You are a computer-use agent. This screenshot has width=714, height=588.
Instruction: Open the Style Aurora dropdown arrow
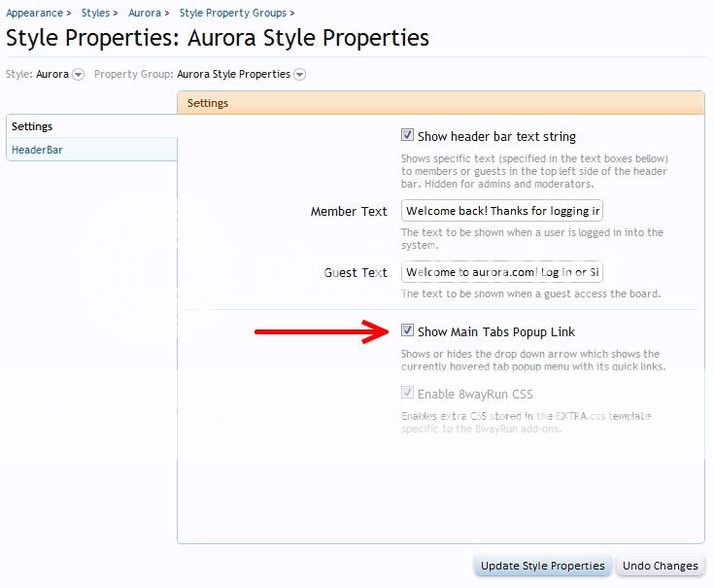78,75
